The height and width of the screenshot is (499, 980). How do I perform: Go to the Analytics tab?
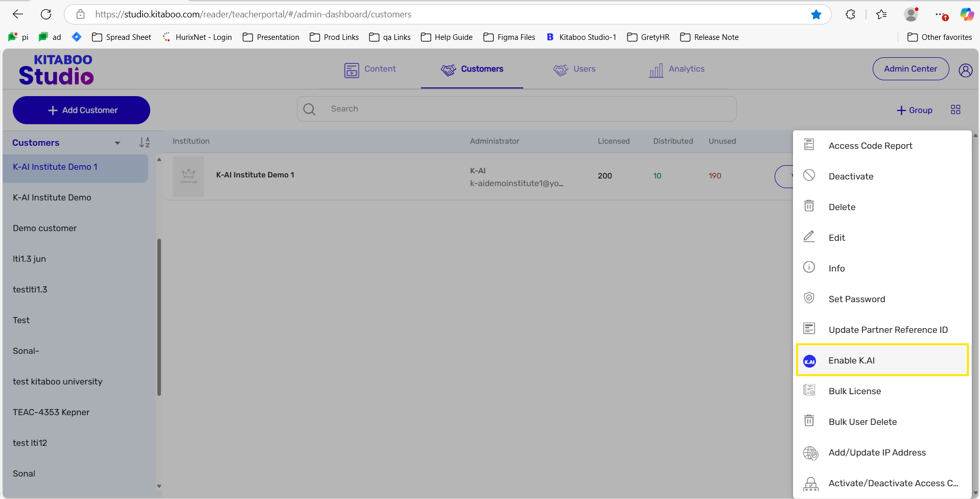[676, 70]
